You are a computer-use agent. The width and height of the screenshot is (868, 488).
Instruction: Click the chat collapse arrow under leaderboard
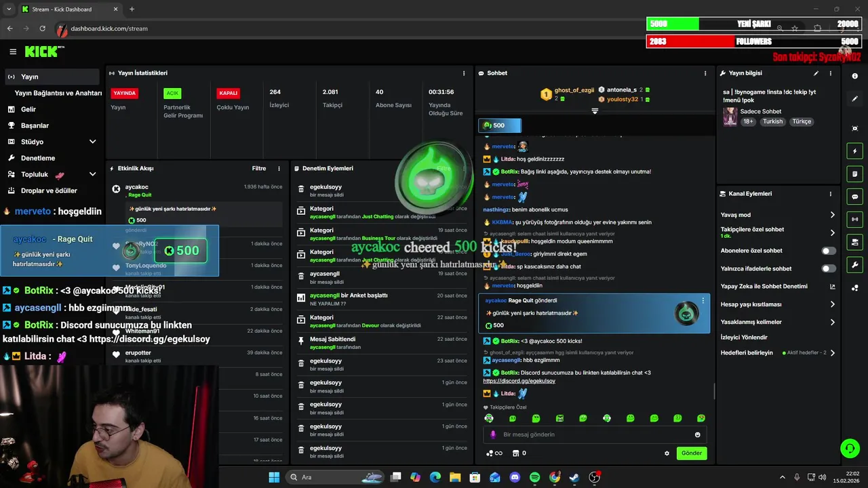coord(595,111)
